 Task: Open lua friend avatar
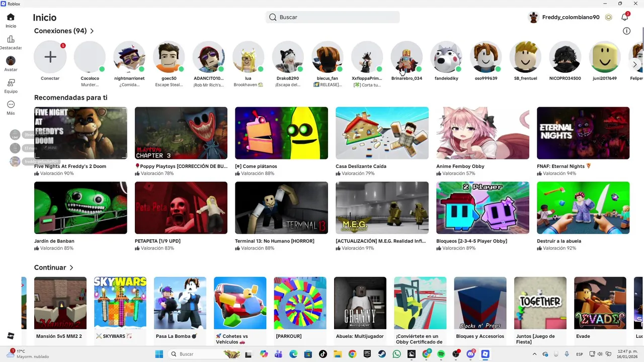[248, 57]
